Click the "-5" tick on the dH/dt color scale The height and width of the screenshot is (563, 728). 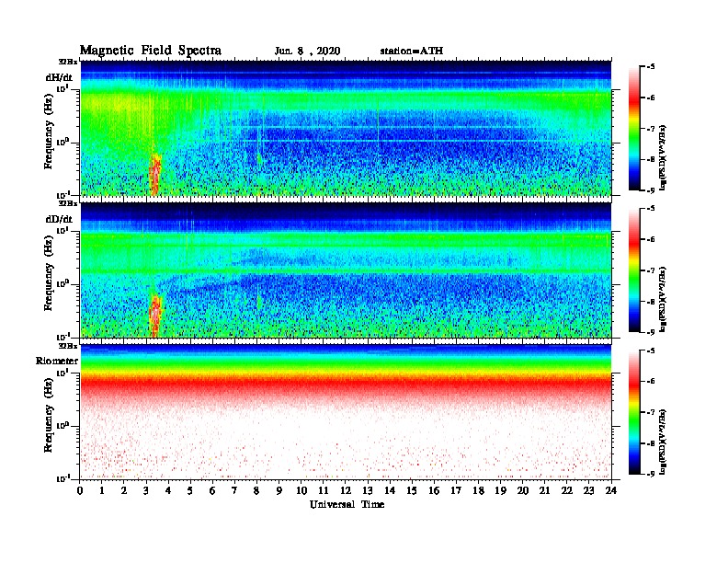(x=652, y=67)
